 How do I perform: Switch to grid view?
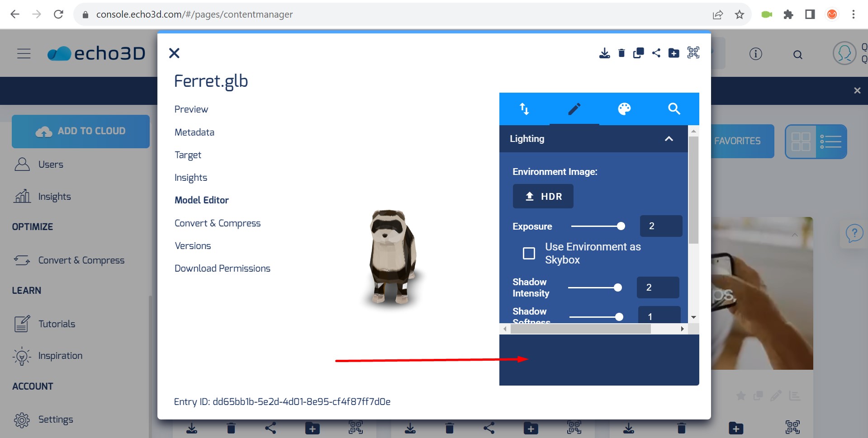tap(801, 141)
